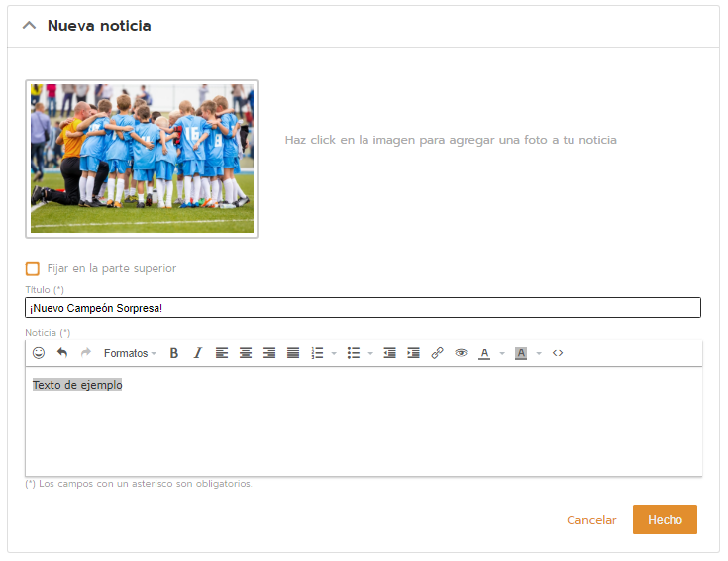Click the preview eye icon
Screen dimensions: 728x561
click(461, 353)
